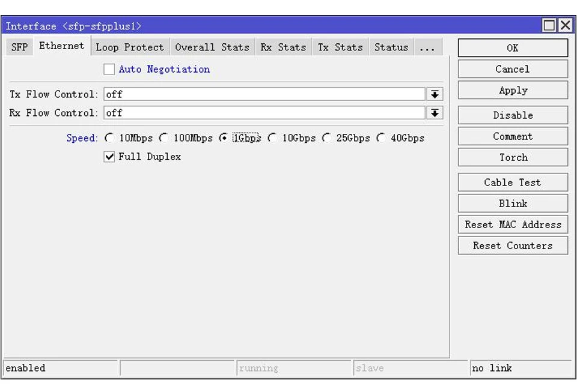Enable the Auto Negotiation checkbox
The height and width of the screenshot is (392, 577).
click(109, 69)
